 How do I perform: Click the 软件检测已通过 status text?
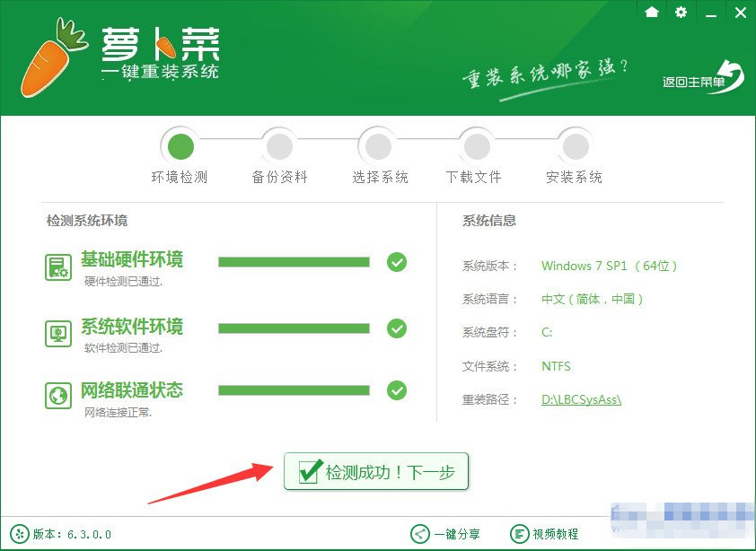[x=123, y=348]
